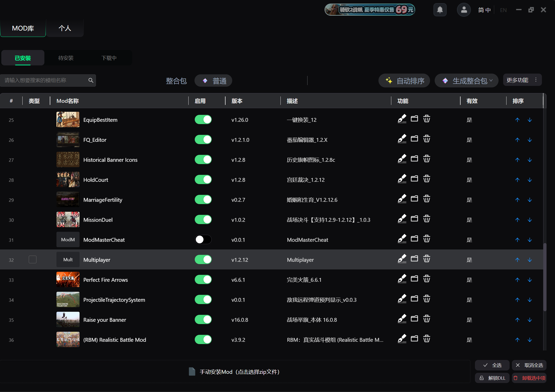
Task: Move Raise your Banner down
Action: coord(530,320)
